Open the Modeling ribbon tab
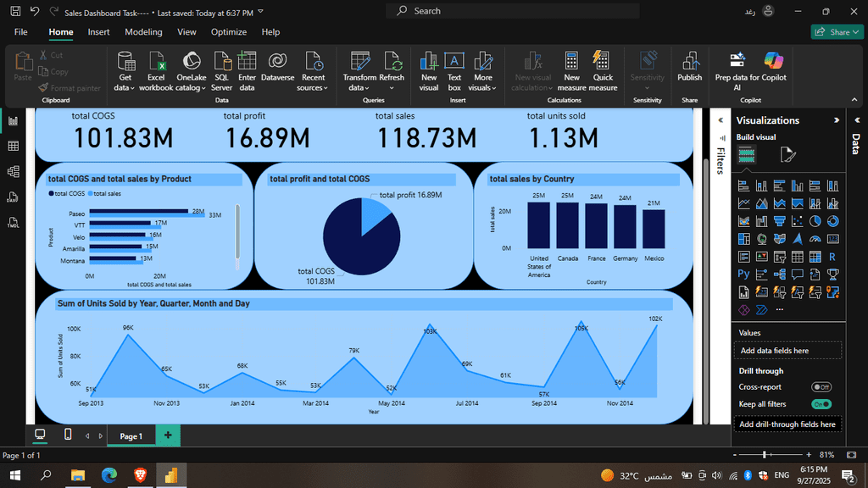The image size is (868, 488). [143, 32]
